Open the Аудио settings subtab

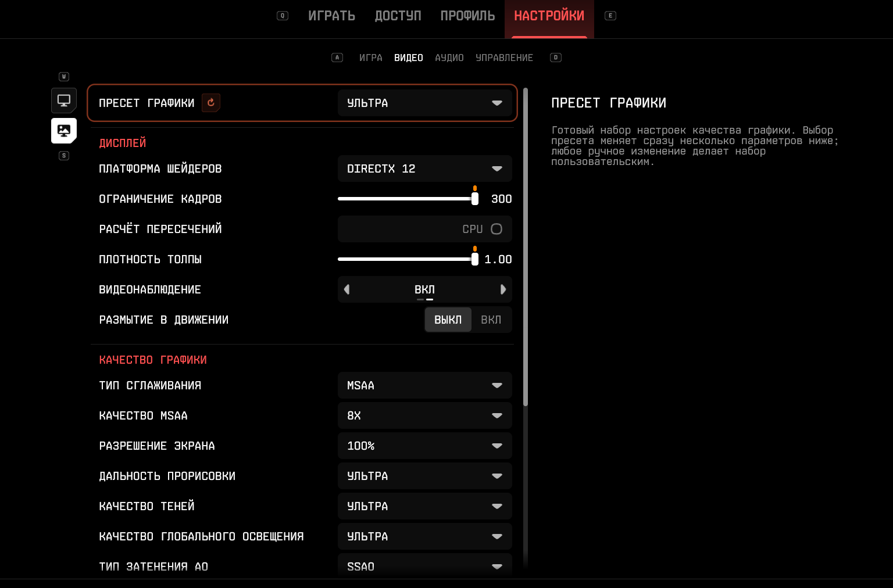point(449,58)
